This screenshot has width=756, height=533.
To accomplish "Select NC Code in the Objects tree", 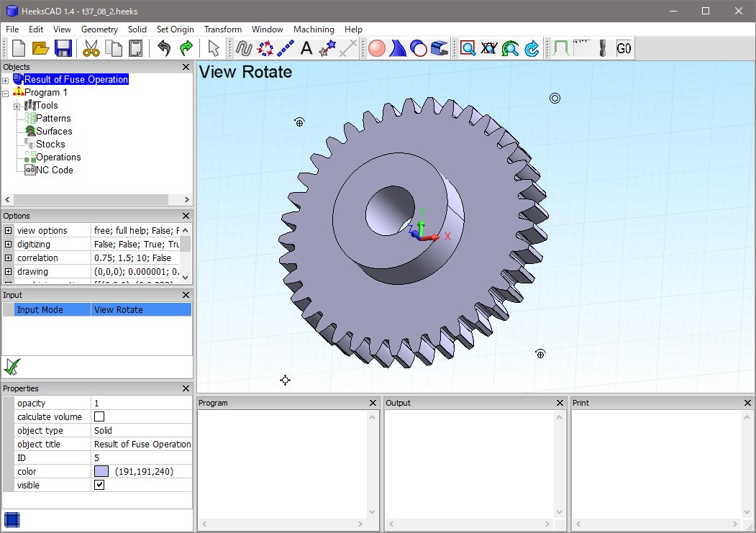I will pos(55,170).
